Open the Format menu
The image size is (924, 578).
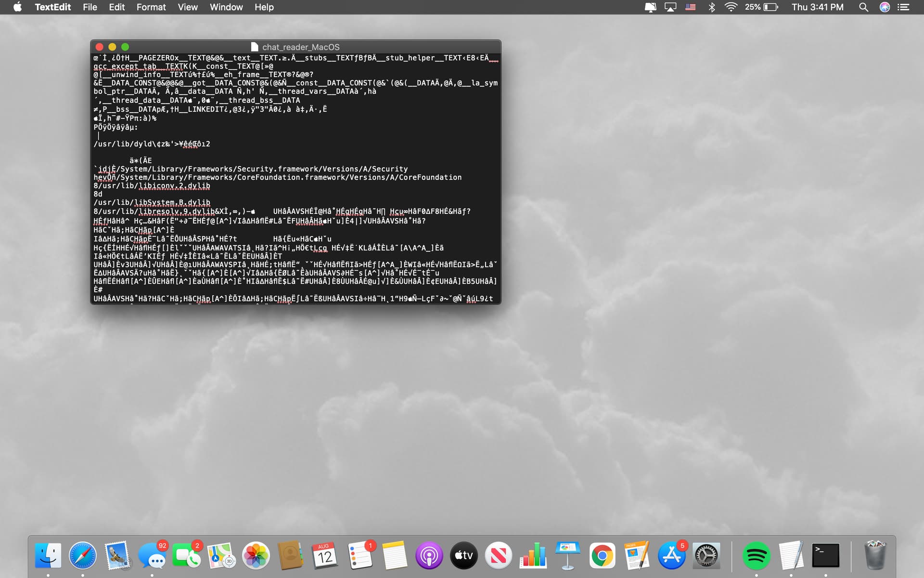[x=151, y=7]
